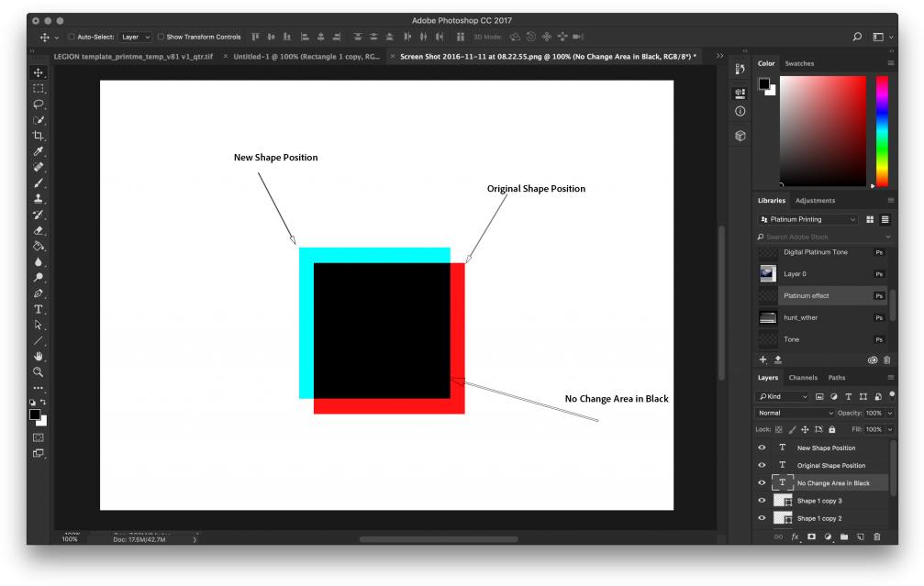This screenshot has width=924, height=586.
Task: Click the Delete layer trash icon
Action: 876,536
